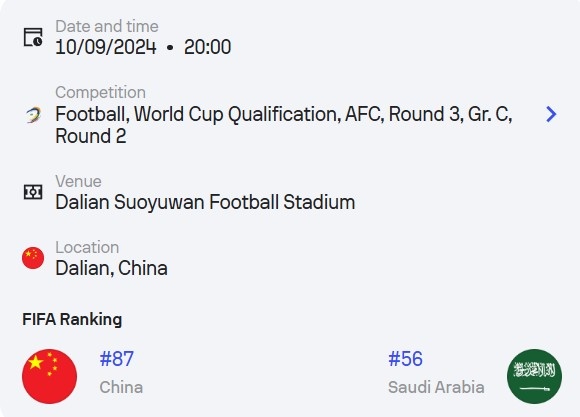Click the FIFA Ranking heading

(x=72, y=319)
